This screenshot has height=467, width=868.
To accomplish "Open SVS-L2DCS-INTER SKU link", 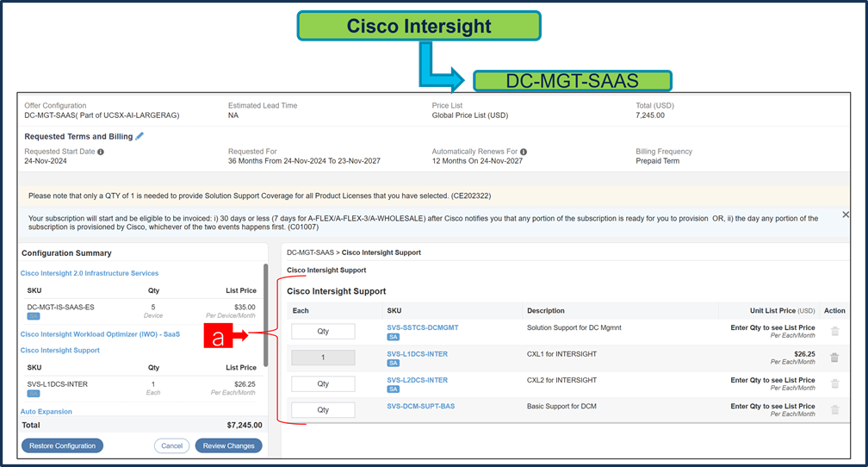I will pyautogui.click(x=418, y=380).
